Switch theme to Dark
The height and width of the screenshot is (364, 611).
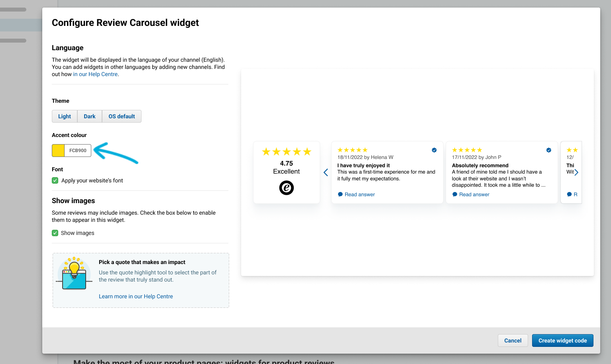(90, 116)
